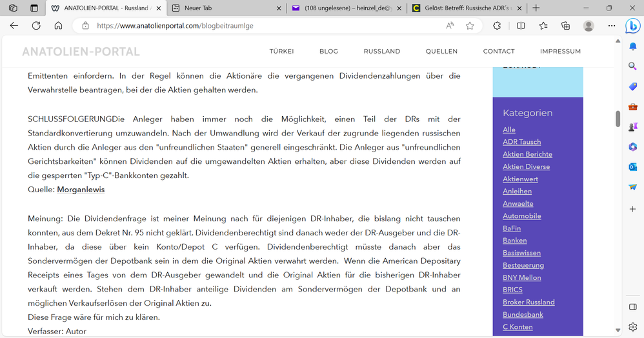Close the Neuer Tab tab
The height and width of the screenshot is (338, 644).
coord(279,8)
